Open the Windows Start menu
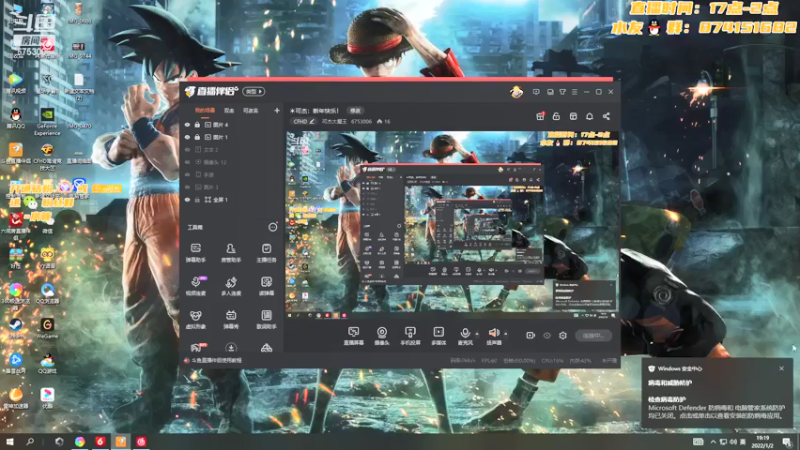The height and width of the screenshot is (450, 800). [9, 442]
